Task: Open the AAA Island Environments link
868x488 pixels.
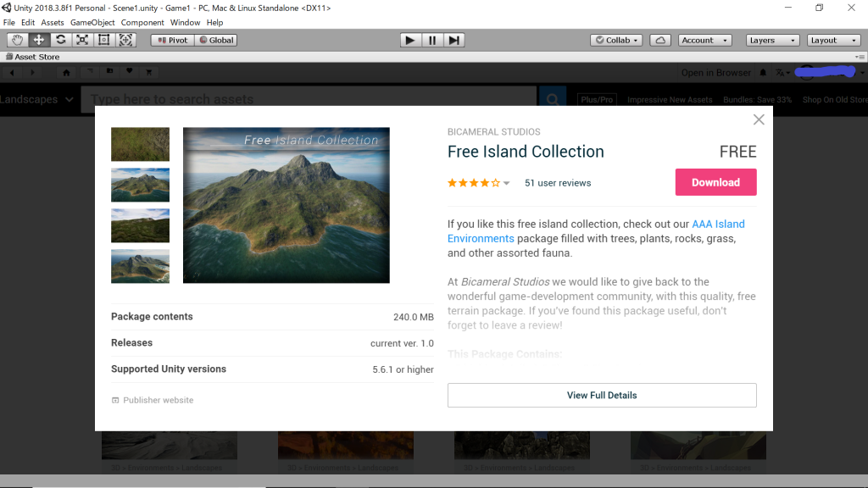Action: tap(596, 231)
